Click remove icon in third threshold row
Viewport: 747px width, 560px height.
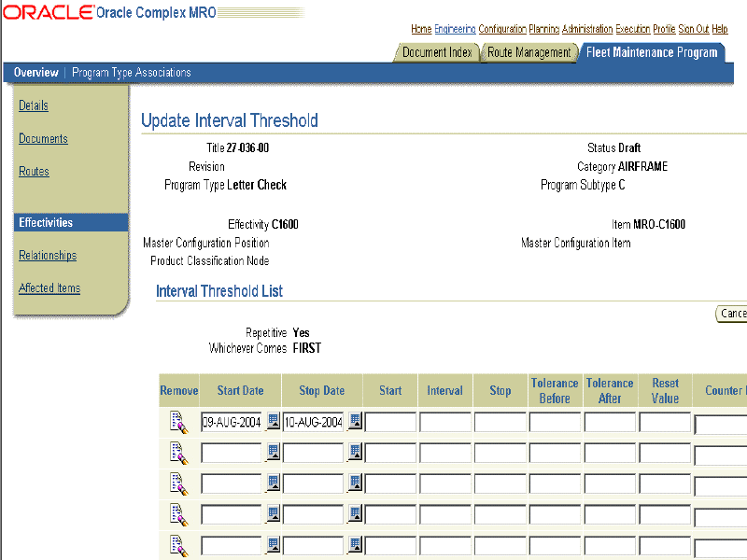(x=178, y=484)
